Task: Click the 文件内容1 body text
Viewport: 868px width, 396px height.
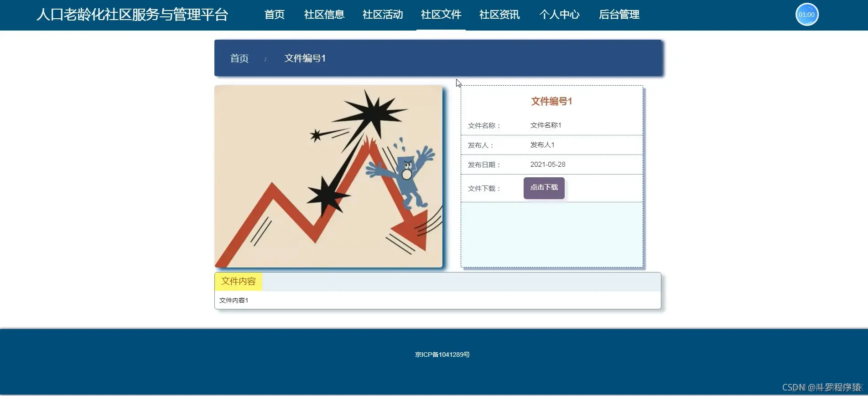Action: coord(234,300)
